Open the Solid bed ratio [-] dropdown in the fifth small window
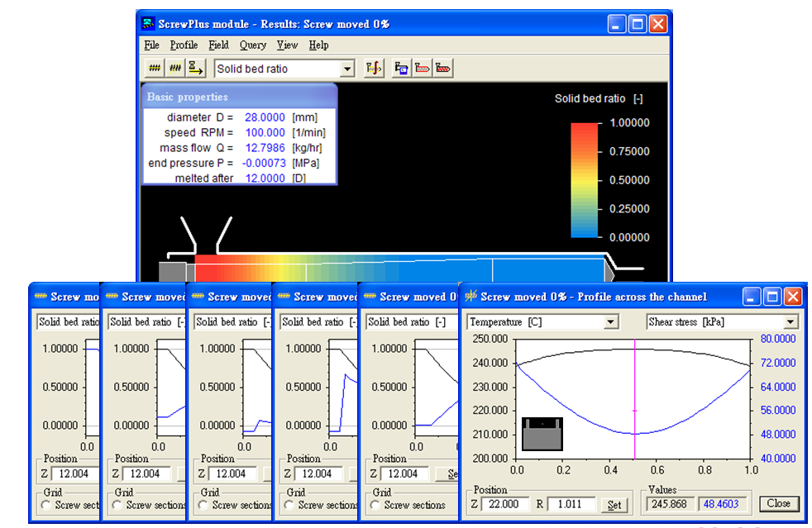Screen dimensions: 812x528 coord(413,322)
